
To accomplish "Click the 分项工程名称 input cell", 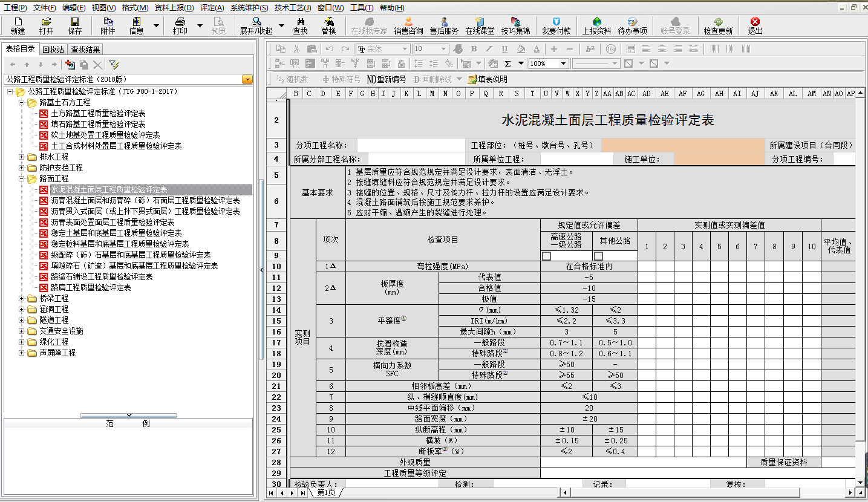I will [x=412, y=145].
